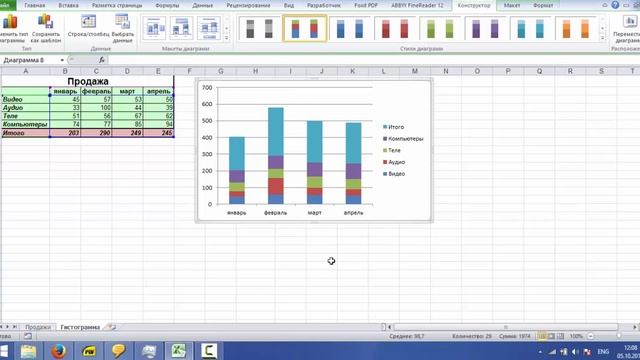640x360 pixels.
Task: Apply purple chart style
Action: point(485,29)
